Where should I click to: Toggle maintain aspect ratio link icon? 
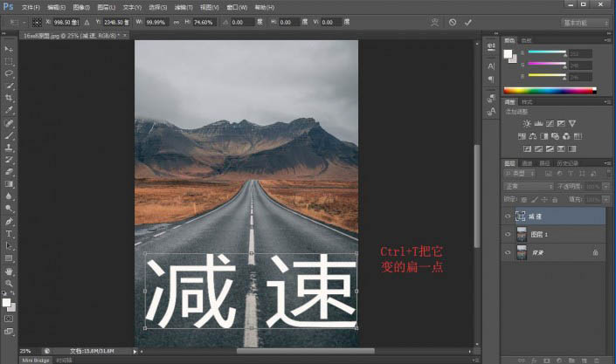(176, 23)
